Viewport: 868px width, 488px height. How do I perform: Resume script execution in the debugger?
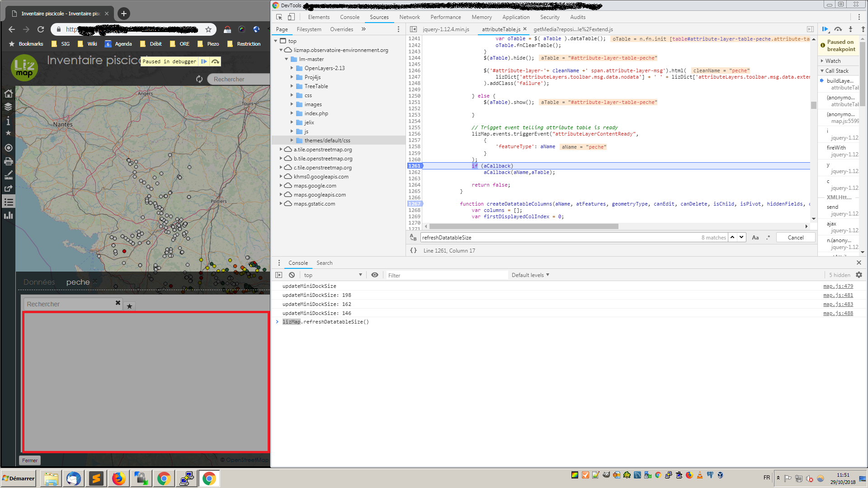825,29
